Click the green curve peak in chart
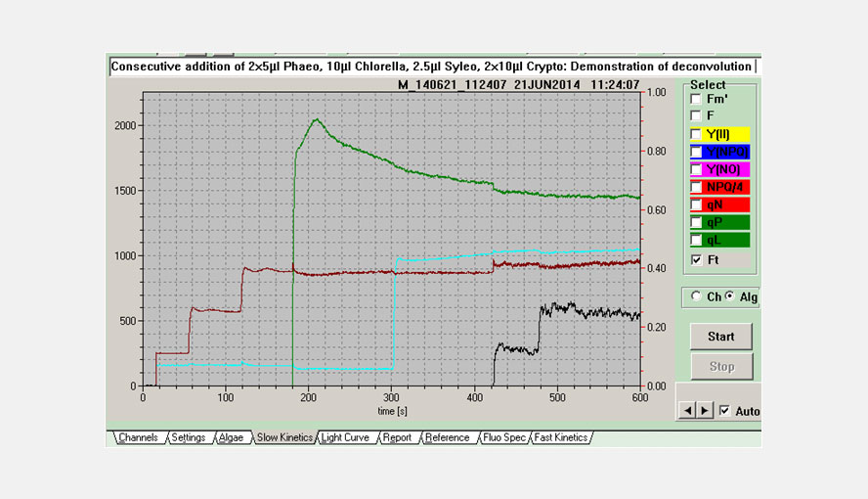Viewport: 868px width, 499px height. tap(317, 119)
